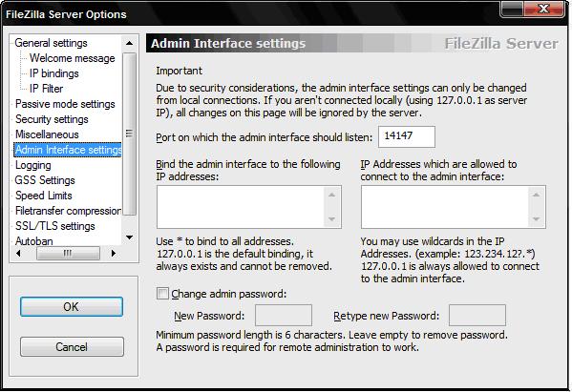Select General settings in the tree
Image resolution: width=572 pixels, height=392 pixels.
pos(51,43)
